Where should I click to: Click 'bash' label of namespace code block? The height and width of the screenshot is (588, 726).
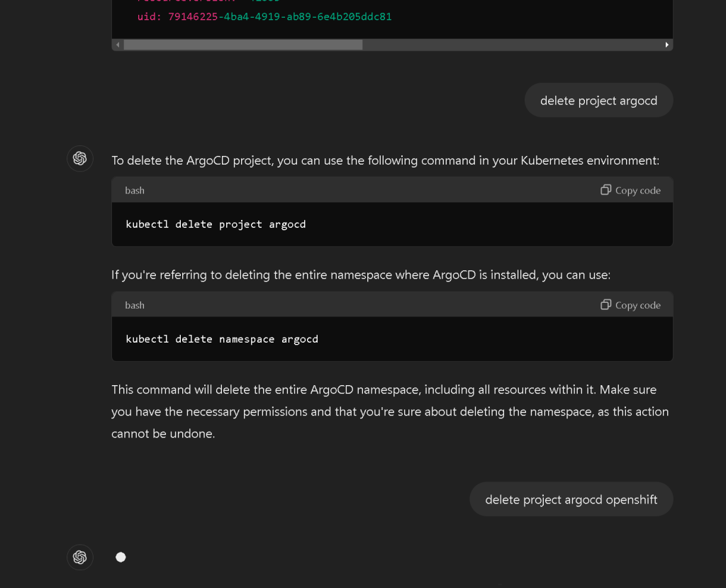[x=135, y=306]
